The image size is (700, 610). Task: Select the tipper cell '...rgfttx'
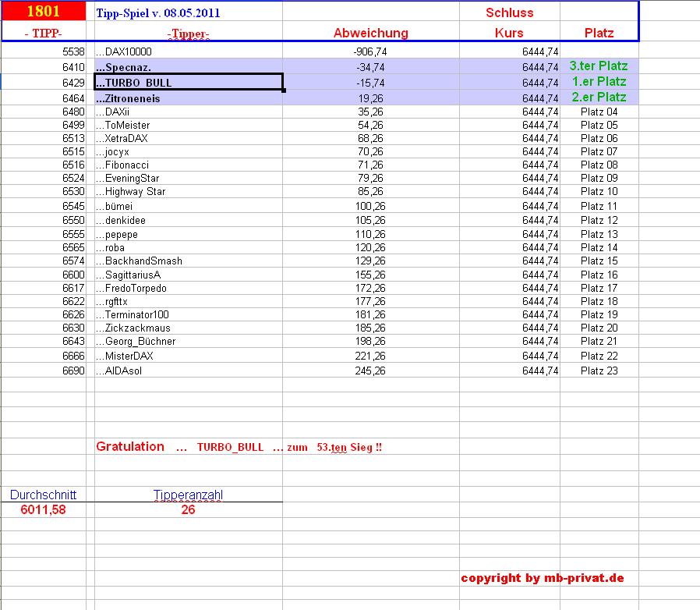189,302
